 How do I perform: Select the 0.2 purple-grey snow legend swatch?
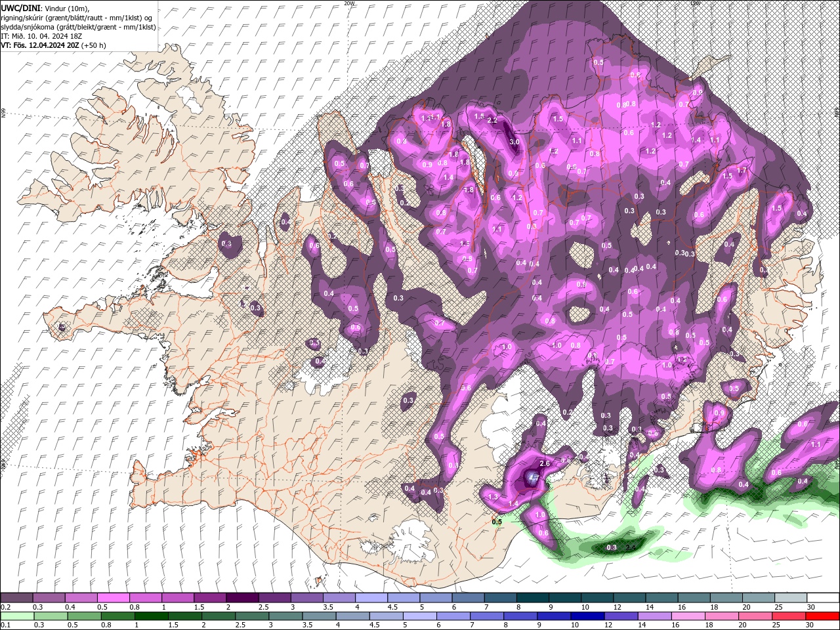coord(16,598)
